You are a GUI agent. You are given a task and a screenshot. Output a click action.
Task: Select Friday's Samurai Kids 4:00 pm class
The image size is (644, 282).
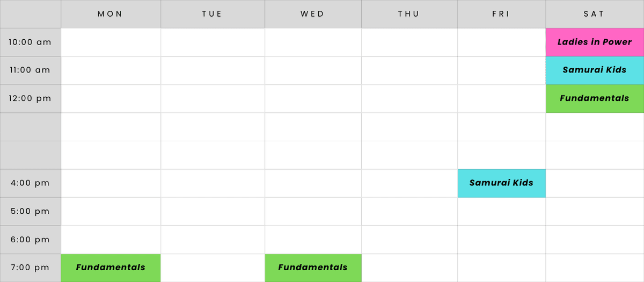coord(501,183)
